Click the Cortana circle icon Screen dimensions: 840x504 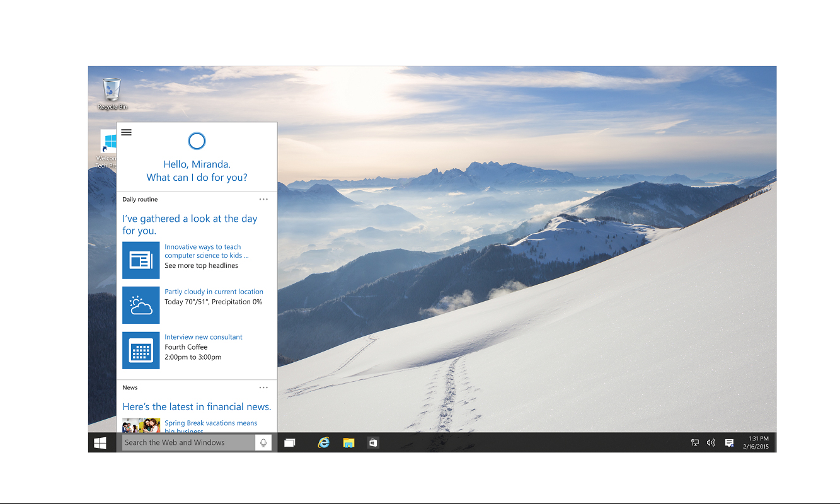point(197,140)
